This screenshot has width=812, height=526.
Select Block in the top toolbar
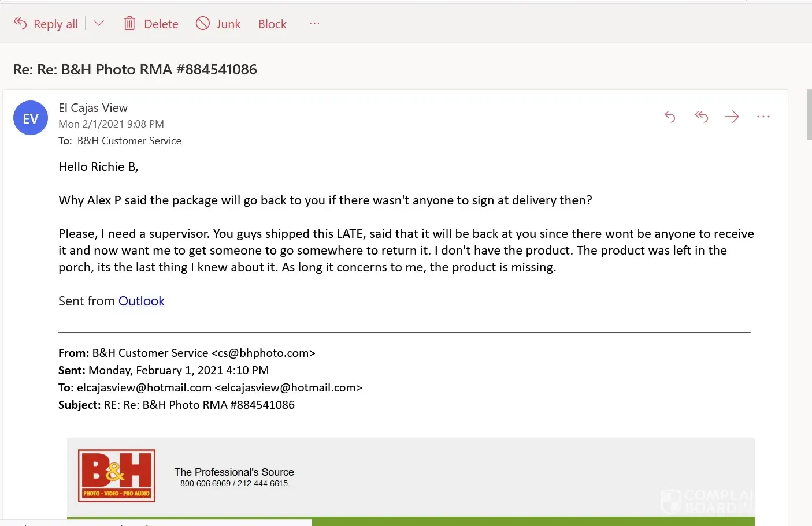click(x=272, y=24)
